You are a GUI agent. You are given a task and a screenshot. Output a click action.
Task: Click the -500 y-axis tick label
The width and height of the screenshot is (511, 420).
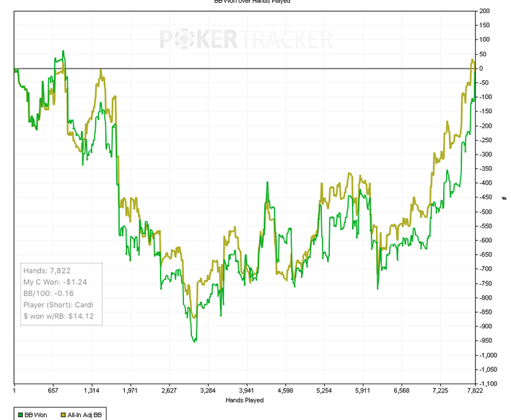(485, 211)
